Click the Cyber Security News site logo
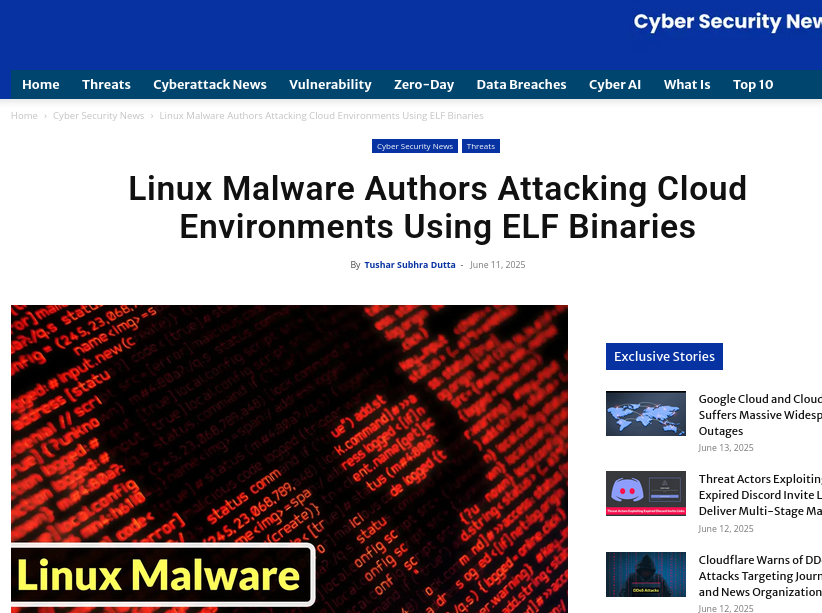 pyautogui.click(x=728, y=21)
